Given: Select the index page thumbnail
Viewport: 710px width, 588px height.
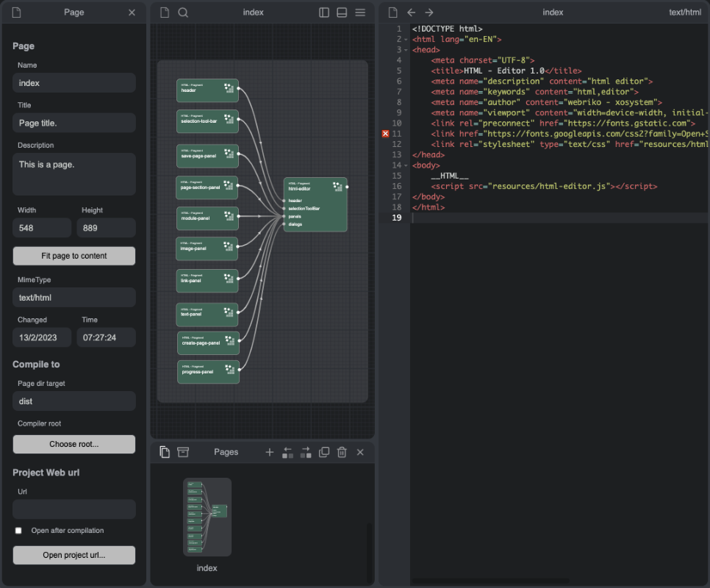Looking at the screenshot, I should [x=207, y=517].
